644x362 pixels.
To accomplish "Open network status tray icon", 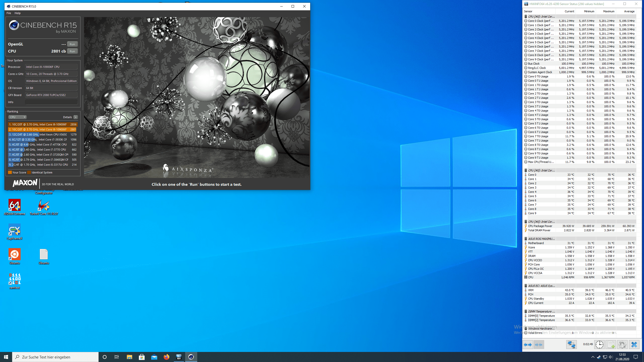I will 605,357.
